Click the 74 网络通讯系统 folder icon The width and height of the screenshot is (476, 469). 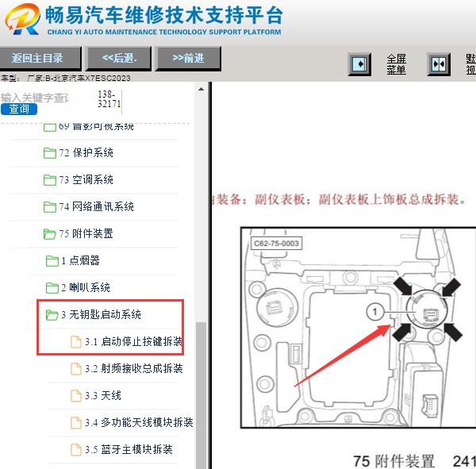(x=49, y=207)
